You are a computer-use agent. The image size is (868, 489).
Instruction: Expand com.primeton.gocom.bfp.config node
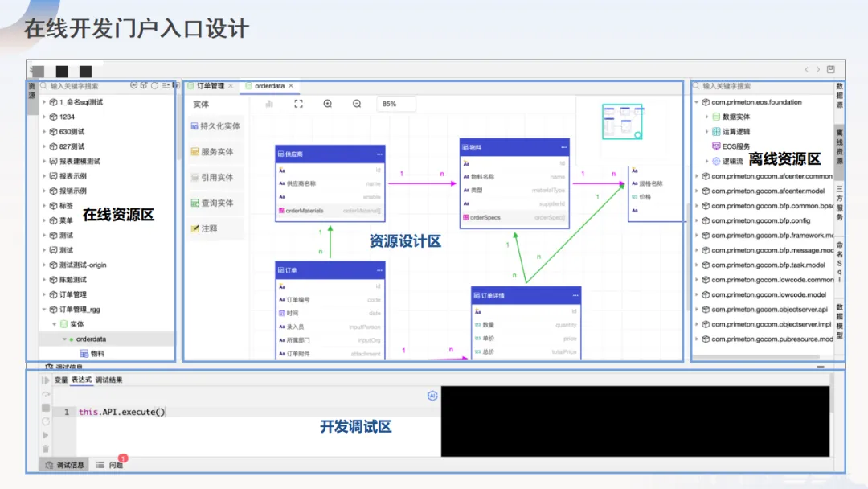click(x=696, y=220)
